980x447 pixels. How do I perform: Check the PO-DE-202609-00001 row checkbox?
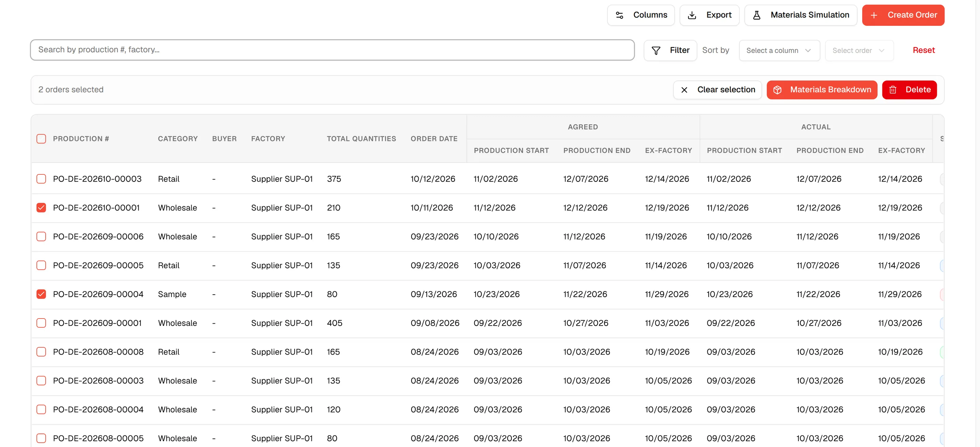click(41, 323)
